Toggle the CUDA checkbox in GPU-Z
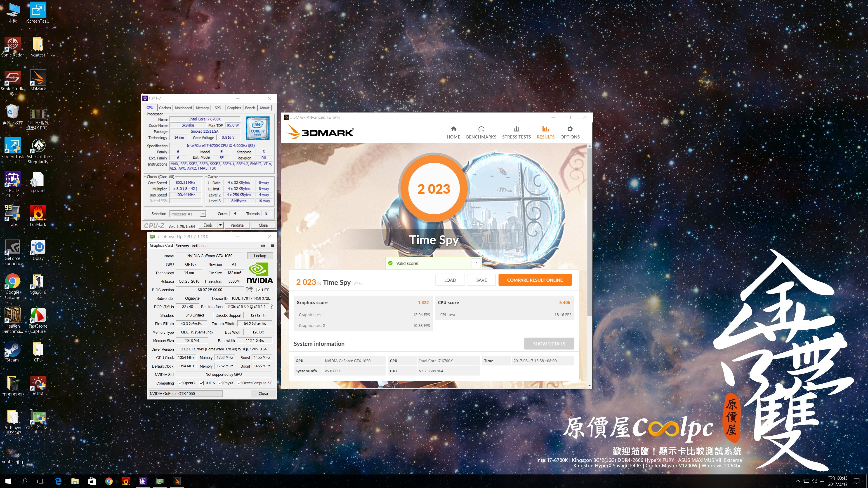Screen dimensions: 868x488 (201, 383)
